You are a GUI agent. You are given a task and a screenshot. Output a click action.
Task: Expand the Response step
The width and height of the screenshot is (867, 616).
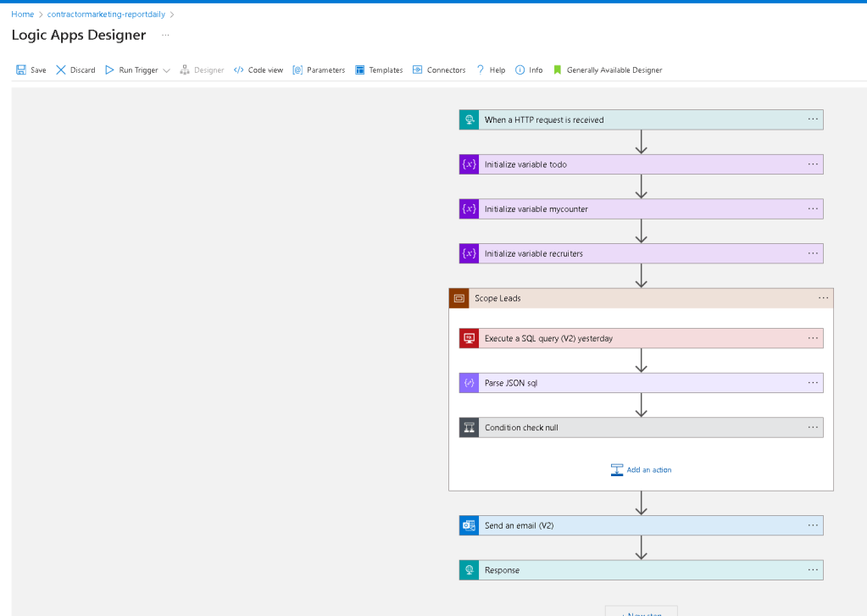pyautogui.click(x=641, y=570)
